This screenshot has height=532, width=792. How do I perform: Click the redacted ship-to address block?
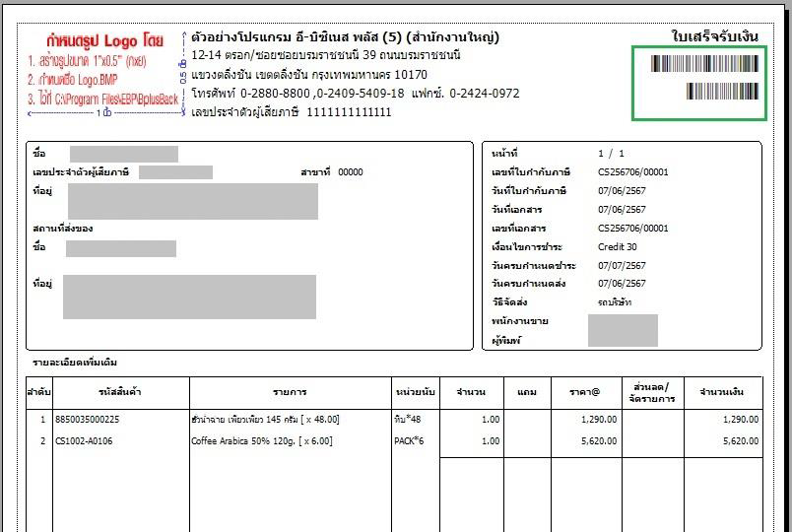pyautogui.click(x=190, y=297)
